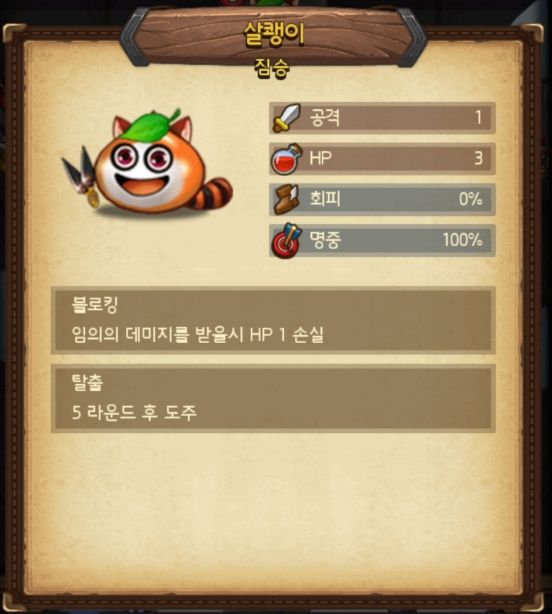Viewport: 552px width, 614px height.
Task: Select the raccoon monster portrait
Action: coord(147,163)
